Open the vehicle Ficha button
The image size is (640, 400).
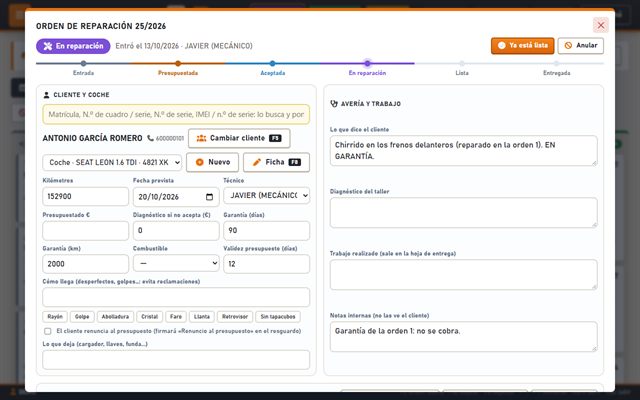pos(276,162)
